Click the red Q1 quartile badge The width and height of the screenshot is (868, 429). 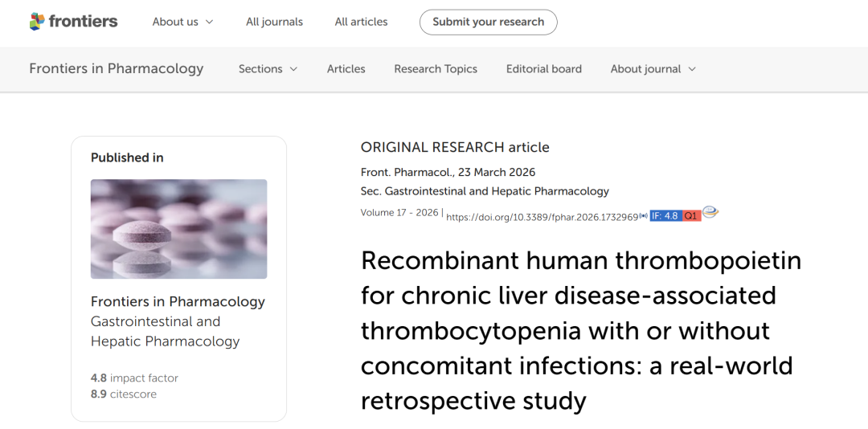click(691, 216)
